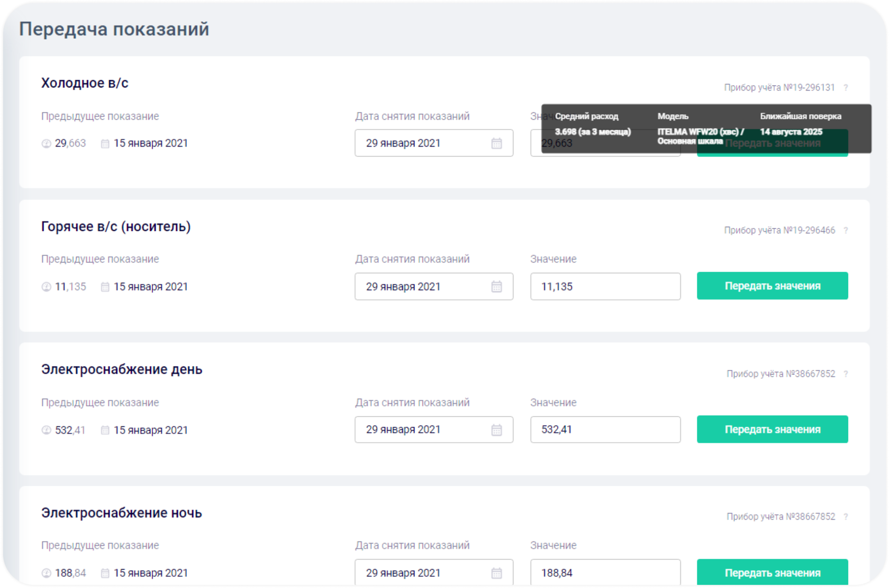Click the Дата снятия показаний label in Электроснабжение ночь
Screen dimensions: 889x588
click(x=412, y=546)
